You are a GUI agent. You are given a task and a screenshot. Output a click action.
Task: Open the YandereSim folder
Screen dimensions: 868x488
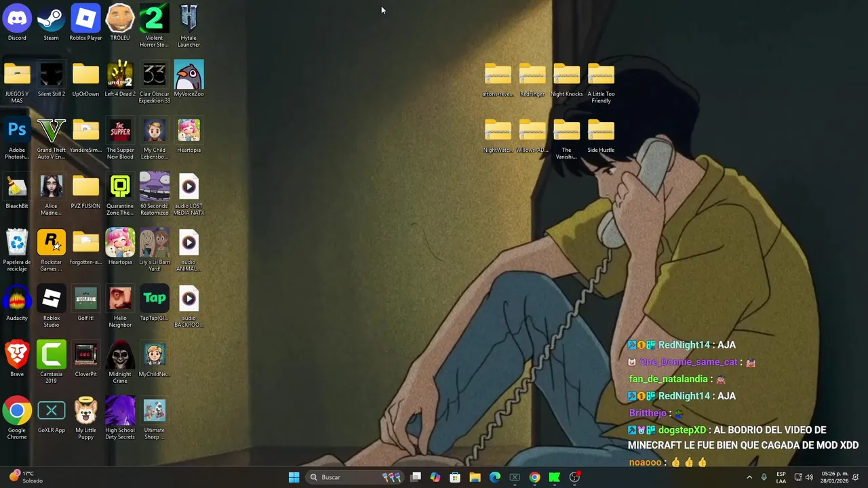pyautogui.click(x=85, y=136)
